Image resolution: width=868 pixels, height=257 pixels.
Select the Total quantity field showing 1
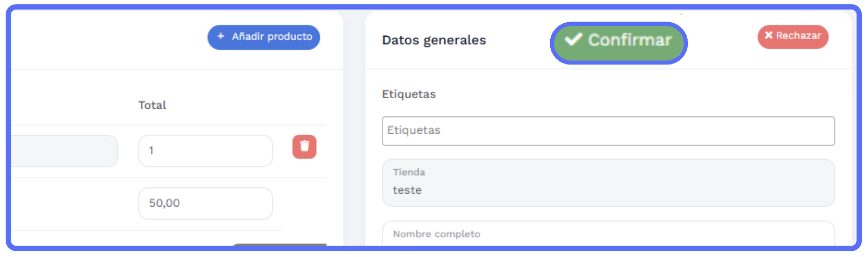point(205,151)
